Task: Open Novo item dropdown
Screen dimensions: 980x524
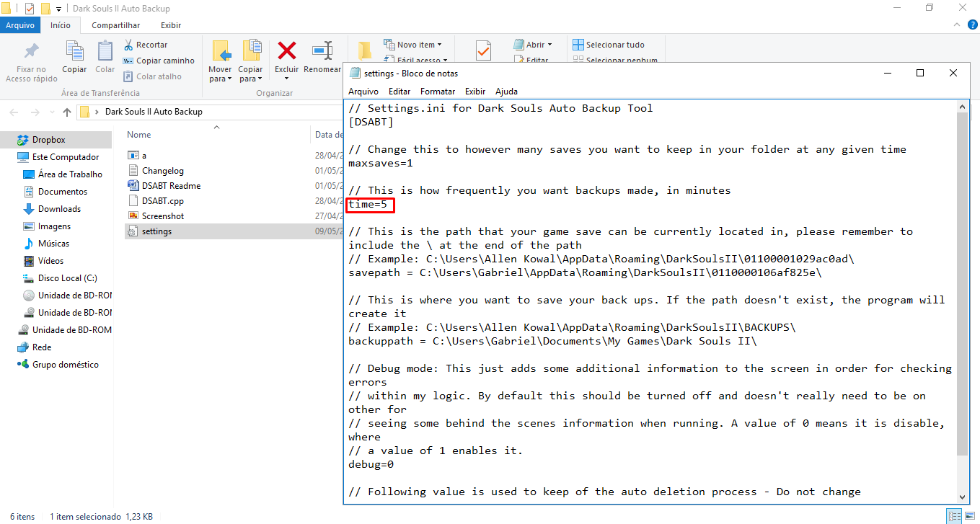Action: pos(413,45)
